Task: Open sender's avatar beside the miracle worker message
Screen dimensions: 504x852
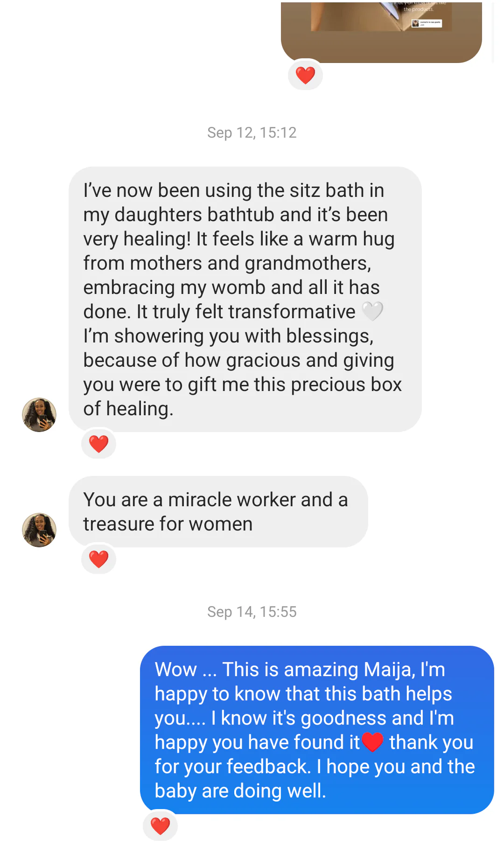Action: point(39,530)
